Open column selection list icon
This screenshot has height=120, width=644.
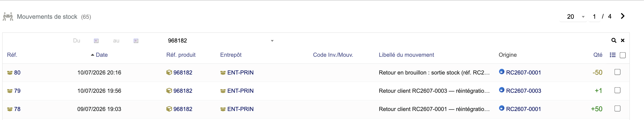(613, 55)
